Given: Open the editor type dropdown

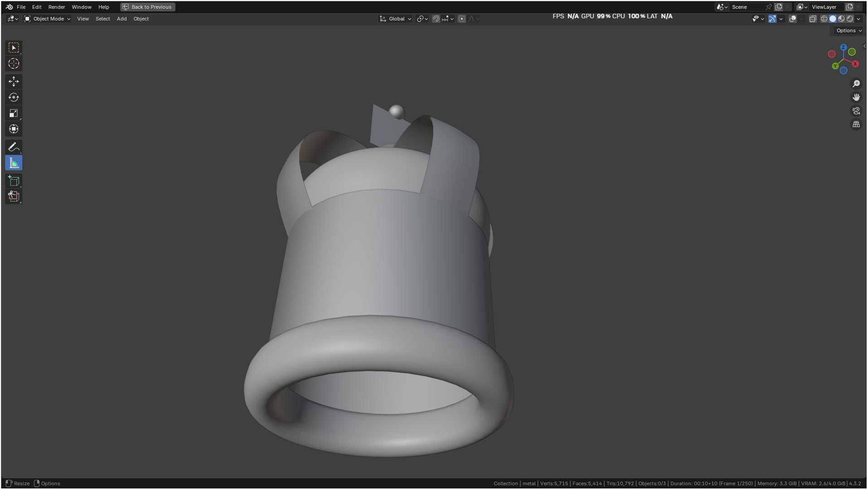Looking at the screenshot, I should click(12, 19).
